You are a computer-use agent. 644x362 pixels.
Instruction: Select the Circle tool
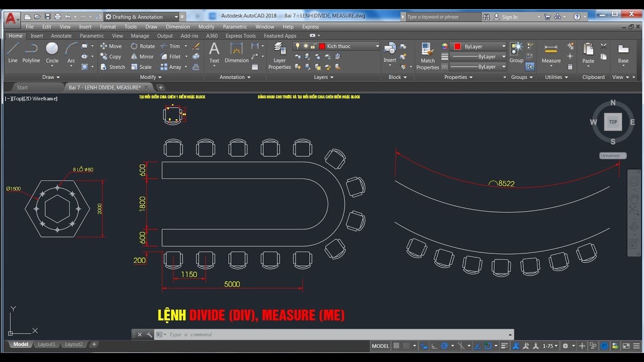pos(52,52)
